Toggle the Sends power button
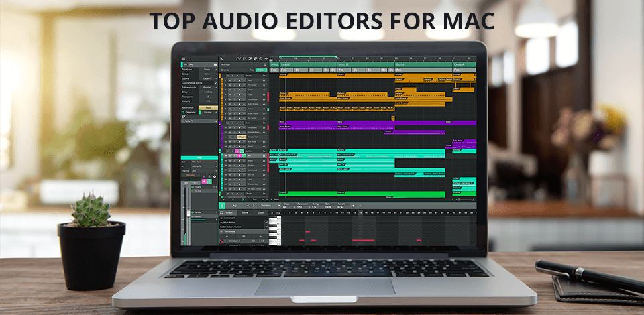The height and width of the screenshot is (315, 644). 193,212
